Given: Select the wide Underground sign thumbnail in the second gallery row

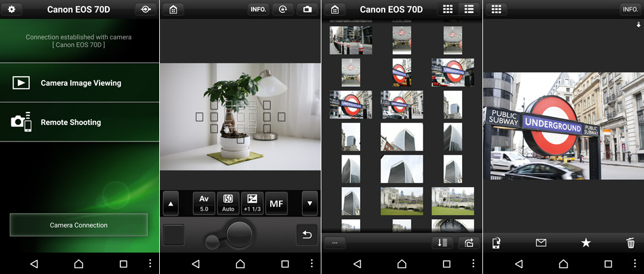Looking at the screenshot, I should point(453,72).
